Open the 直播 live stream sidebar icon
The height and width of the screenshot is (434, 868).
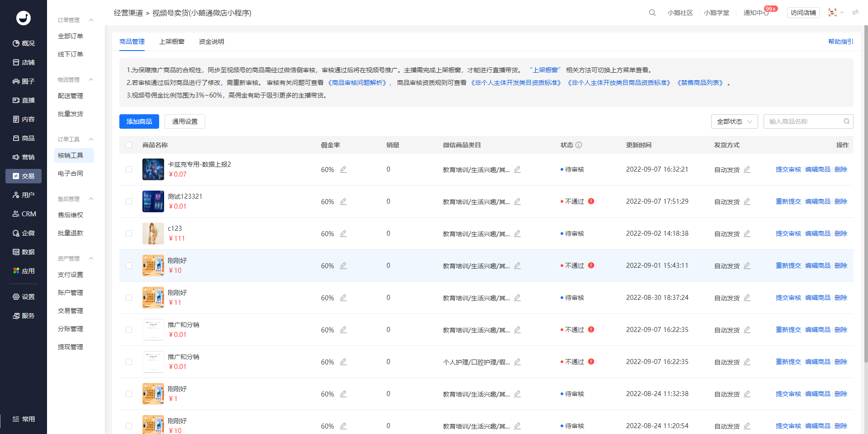click(16, 100)
